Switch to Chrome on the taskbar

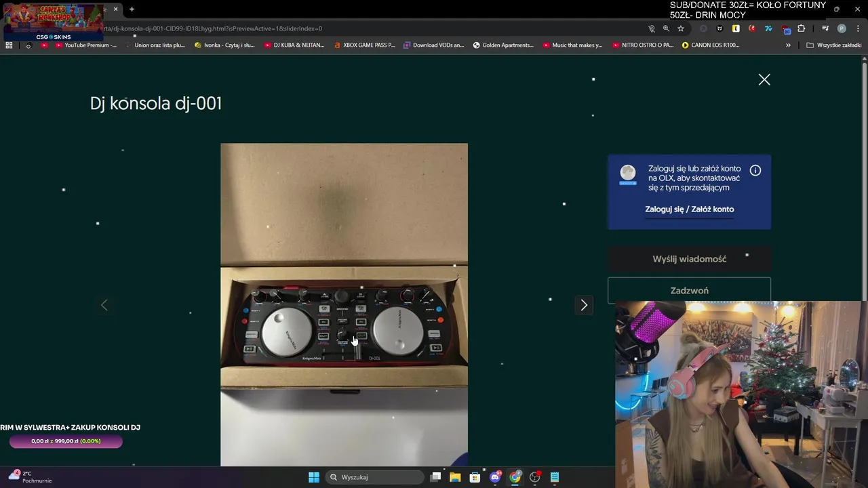tap(515, 477)
